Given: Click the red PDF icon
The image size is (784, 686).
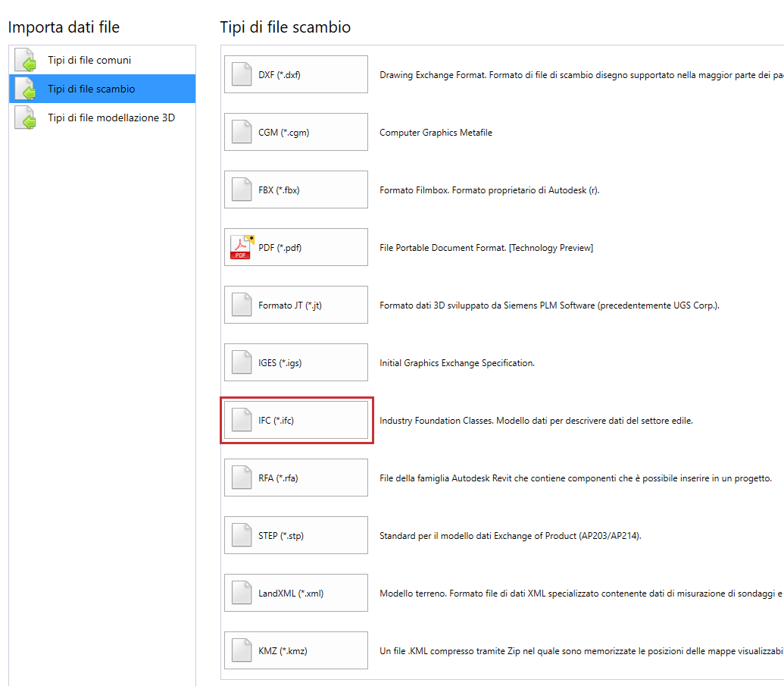Looking at the screenshot, I should pos(241,247).
